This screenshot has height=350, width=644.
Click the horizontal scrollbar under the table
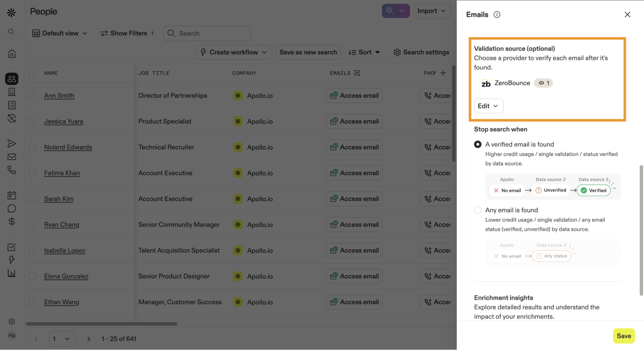(101, 324)
